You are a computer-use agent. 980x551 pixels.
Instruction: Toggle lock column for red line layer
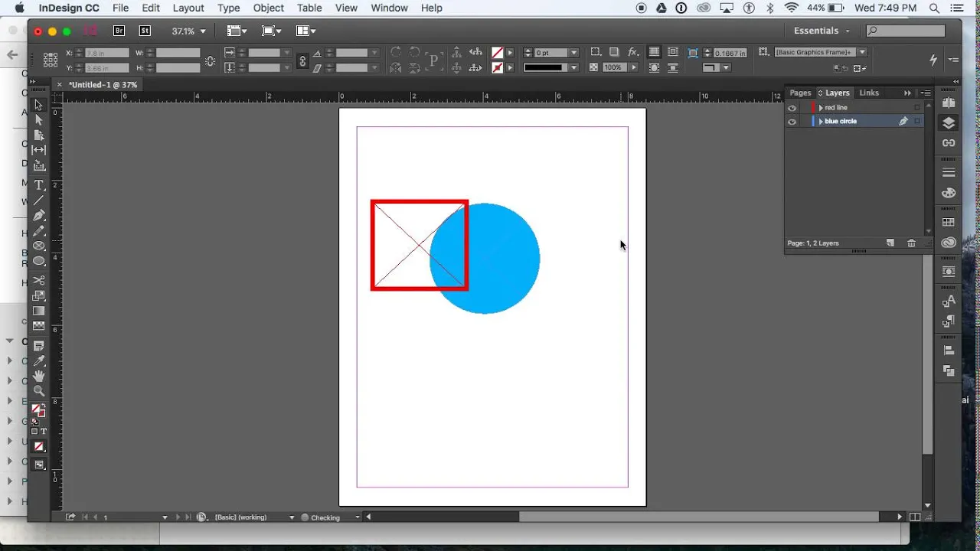click(x=805, y=108)
